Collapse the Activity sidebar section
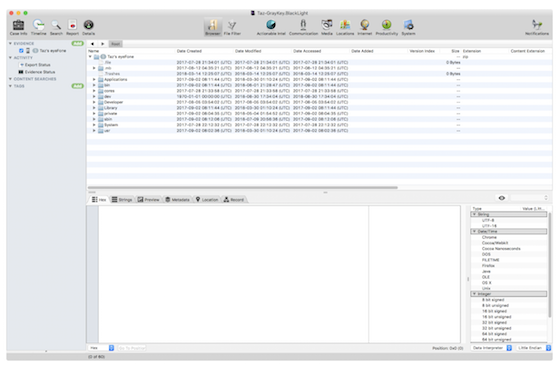Viewport: 560px width, 367px height. click(x=10, y=57)
